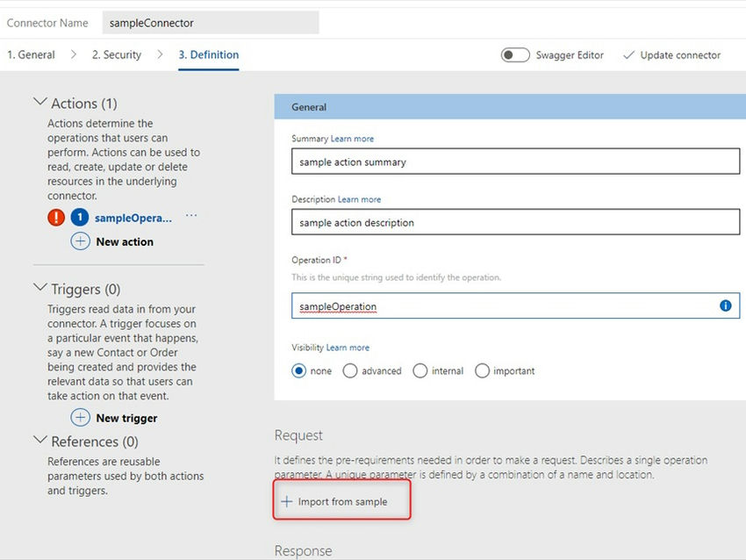Click the References (0) heading text
Screen dimensions: 746x560
(95, 442)
